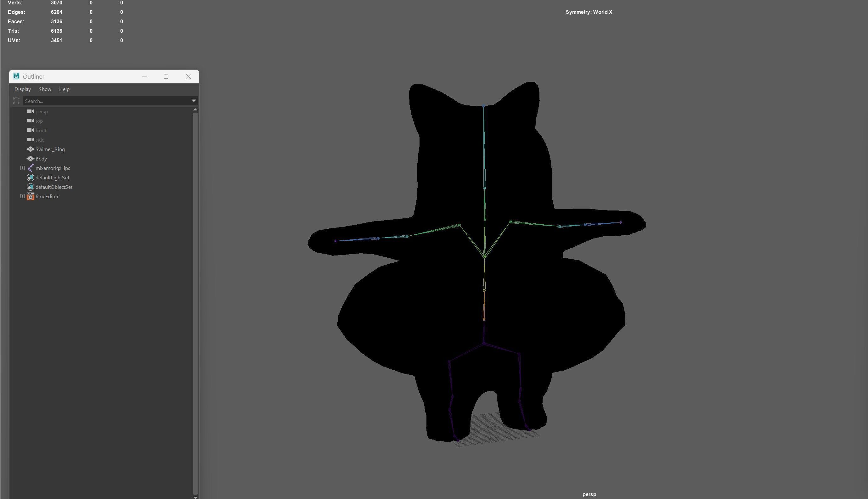The height and width of the screenshot is (499, 868).
Task: Click the Outliner window title text
Action: (34, 76)
